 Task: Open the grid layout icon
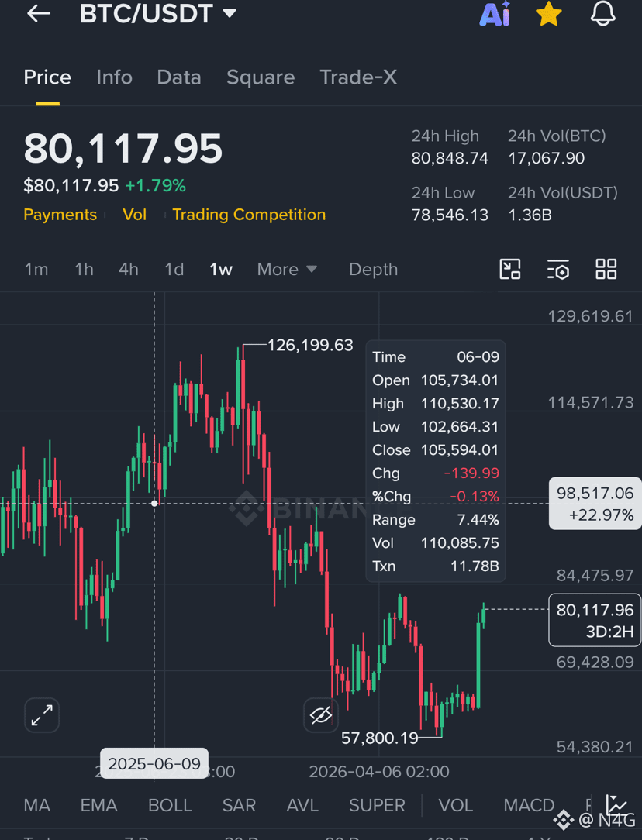click(606, 269)
